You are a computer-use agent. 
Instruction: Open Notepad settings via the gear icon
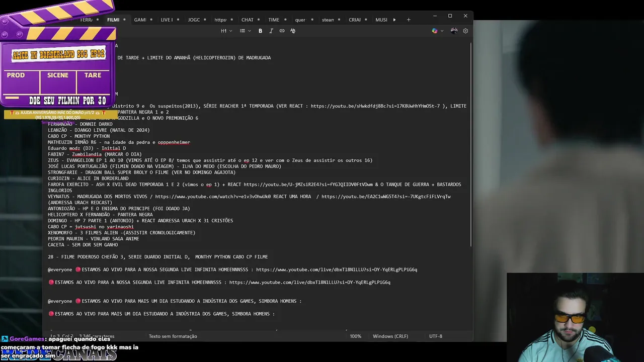coord(465,31)
